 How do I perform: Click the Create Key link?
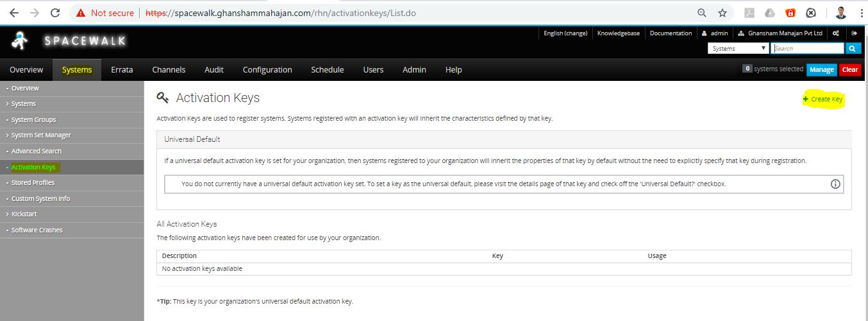pos(823,100)
